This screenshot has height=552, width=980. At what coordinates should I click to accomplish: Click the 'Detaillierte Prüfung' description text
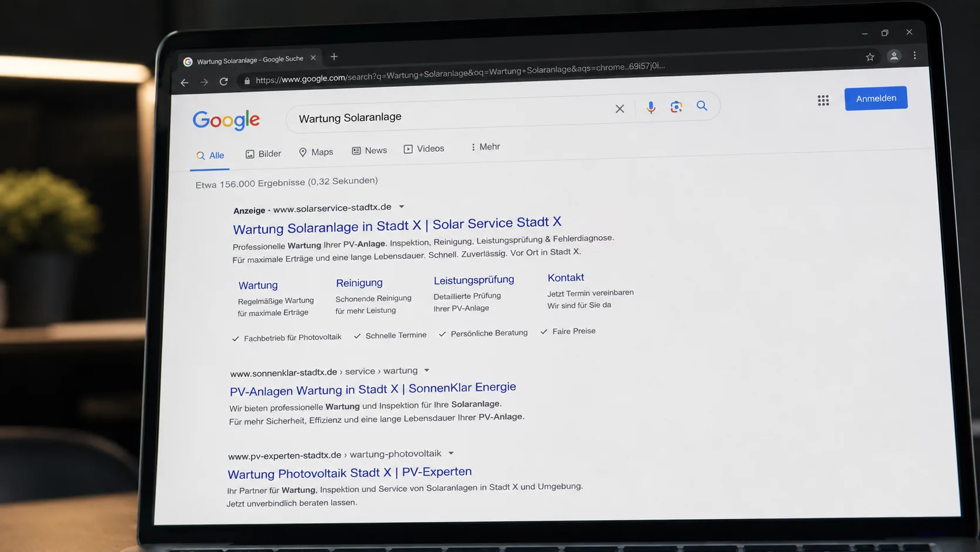coord(467,296)
